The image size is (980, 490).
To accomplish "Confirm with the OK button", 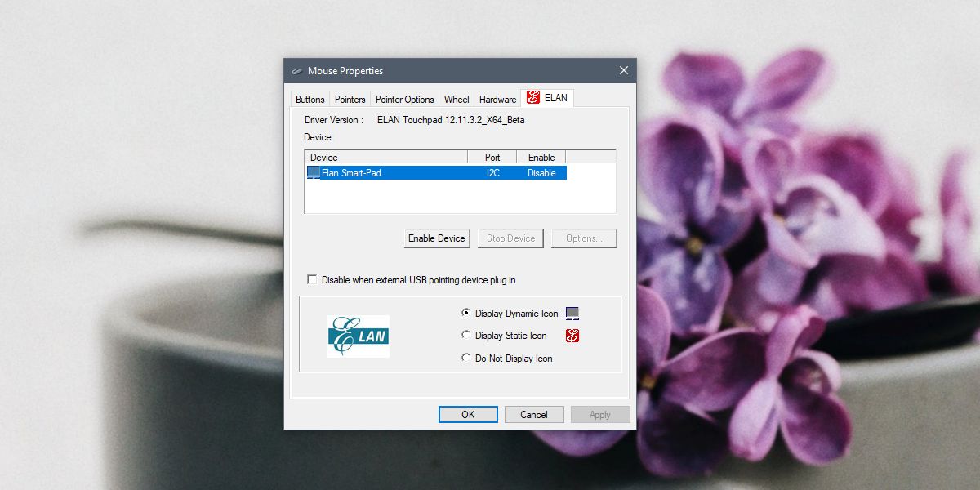I will pyautogui.click(x=468, y=415).
